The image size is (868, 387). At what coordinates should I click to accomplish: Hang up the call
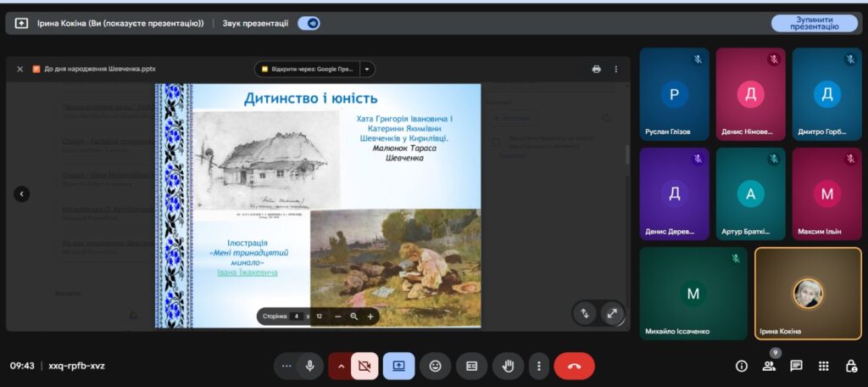point(574,366)
